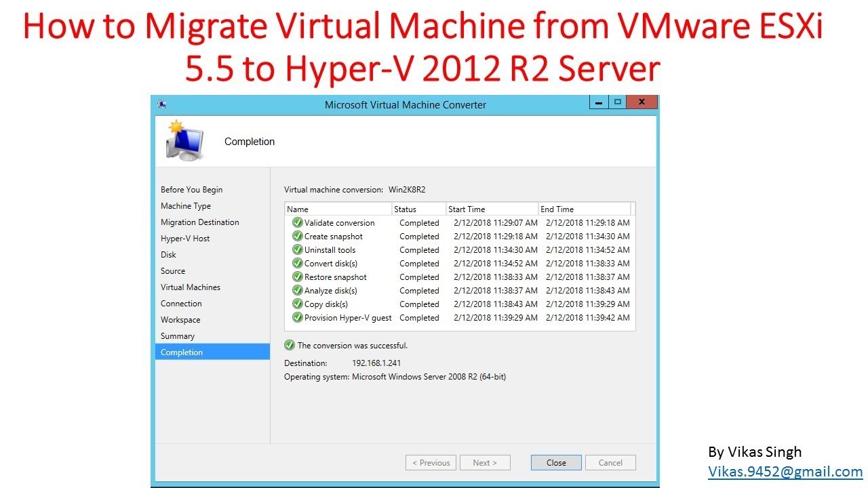Close the window with the red X
This screenshot has width=868, height=488.
(x=642, y=102)
